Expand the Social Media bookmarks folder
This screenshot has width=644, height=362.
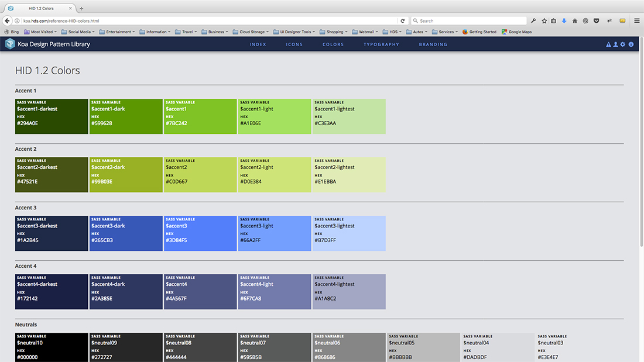[x=78, y=32]
